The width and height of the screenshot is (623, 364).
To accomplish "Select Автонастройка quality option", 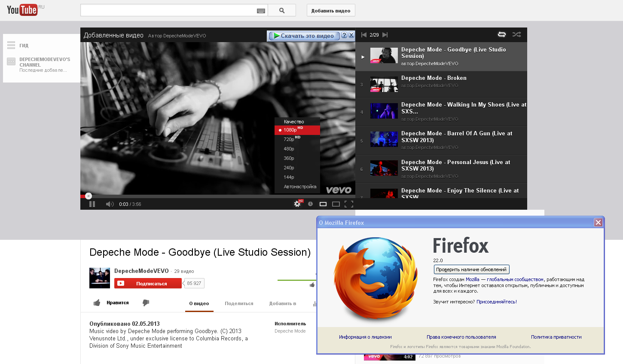I will (300, 187).
